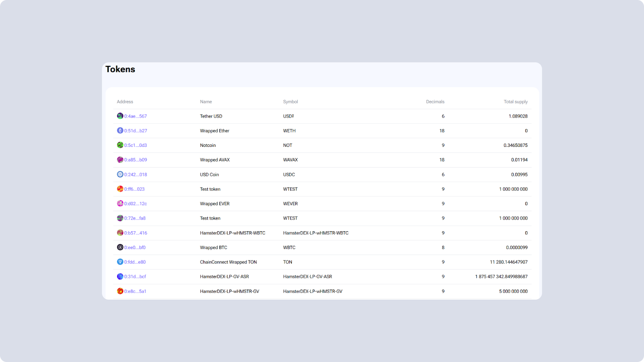Image resolution: width=644 pixels, height=362 pixels.
Task: Select the Wrapped Ether name cell
Action: [215, 131]
